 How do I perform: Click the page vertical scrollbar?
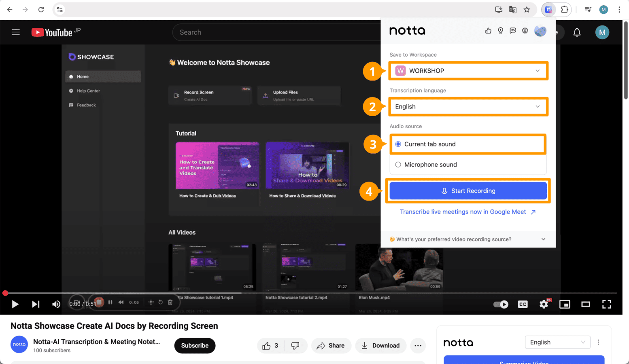click(626, 61)
